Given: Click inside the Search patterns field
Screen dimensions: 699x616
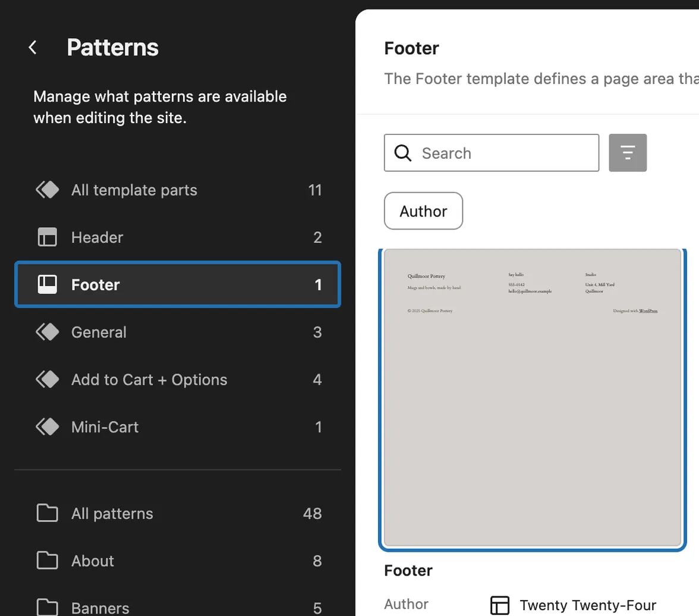Looking at the screenshot, I should [491, 153].
